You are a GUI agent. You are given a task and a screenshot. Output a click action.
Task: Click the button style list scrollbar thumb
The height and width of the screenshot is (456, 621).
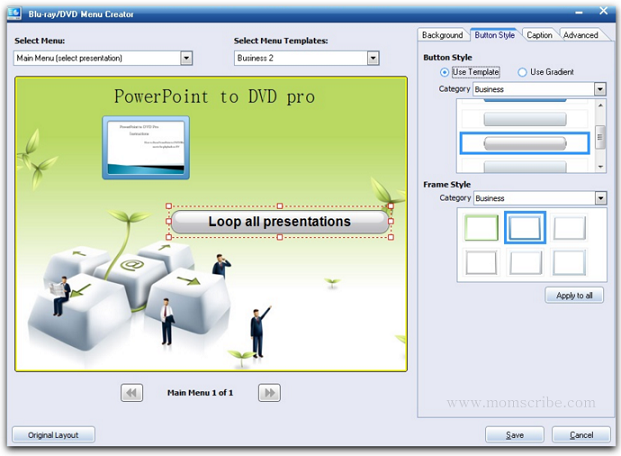(600, 137)
